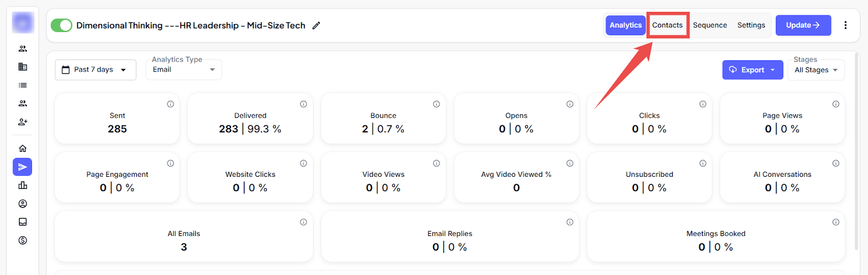Screen dimensions: 868x275
Task: Click info icon on Bounce card
Action: point(436,104)
